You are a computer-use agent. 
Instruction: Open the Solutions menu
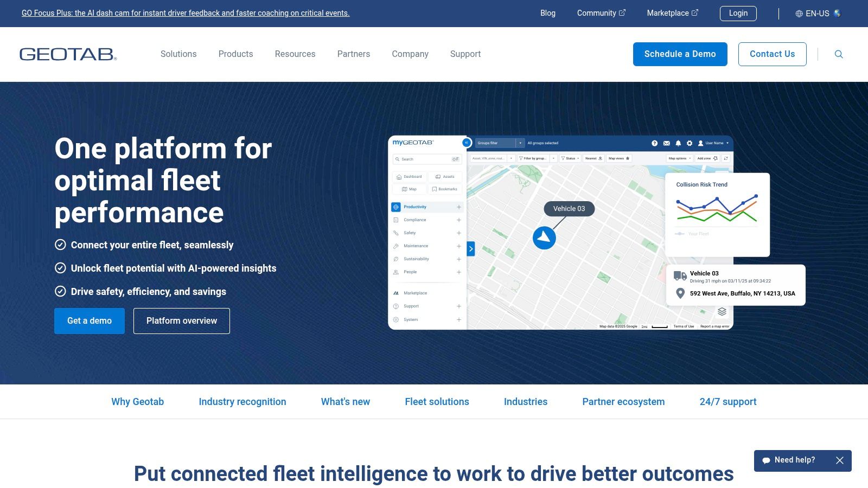178,54
